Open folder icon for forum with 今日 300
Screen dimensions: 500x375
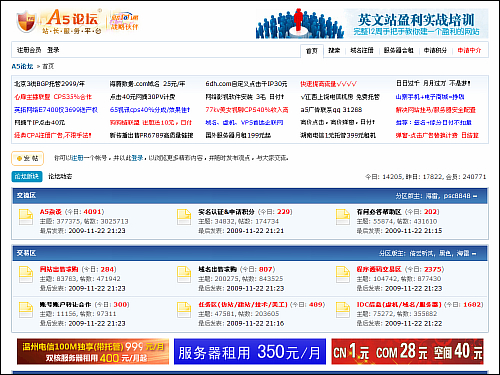26,310
